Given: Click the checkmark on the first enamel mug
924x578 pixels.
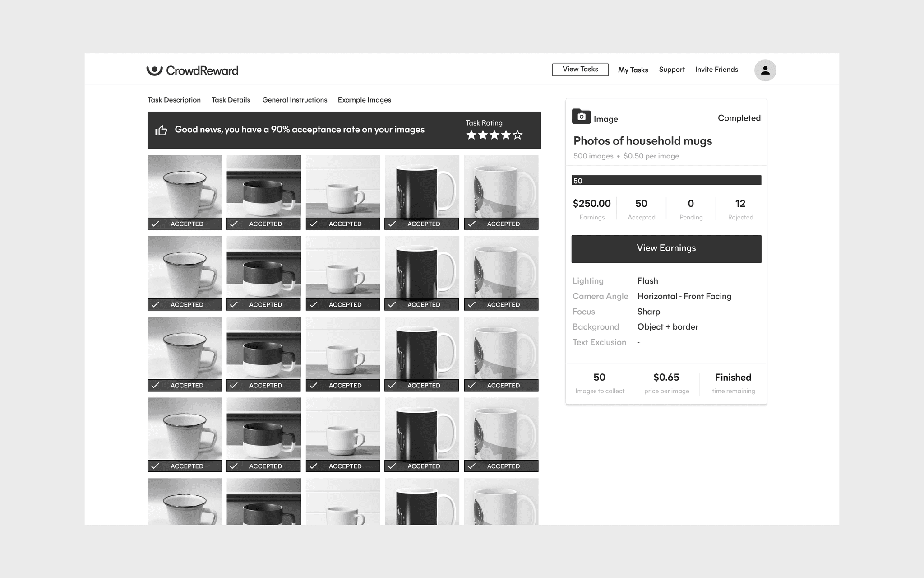Looking at the screenshot, I should [155, 224].
